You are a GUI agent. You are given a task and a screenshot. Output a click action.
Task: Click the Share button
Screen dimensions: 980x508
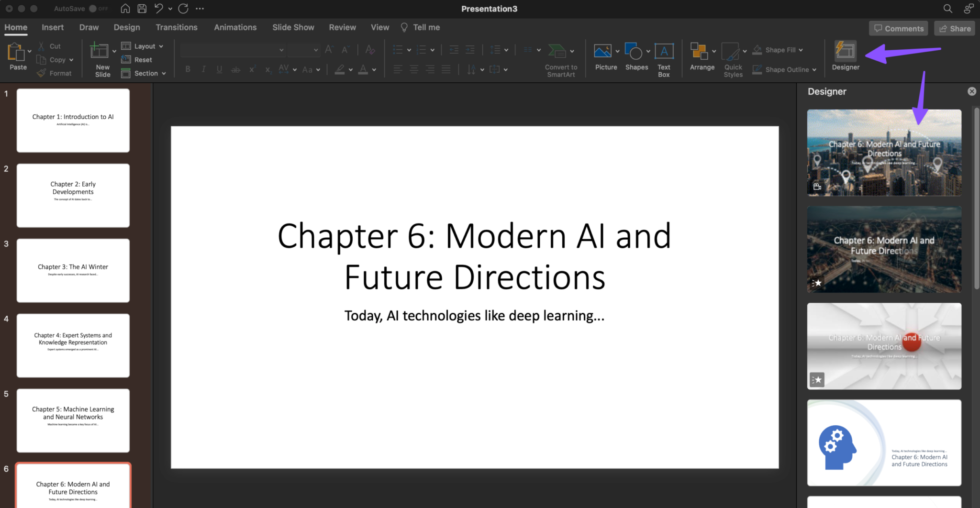(954, 28)
